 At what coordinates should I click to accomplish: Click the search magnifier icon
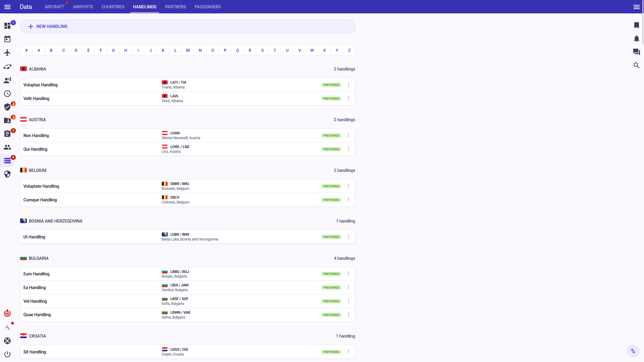(636, 65)
